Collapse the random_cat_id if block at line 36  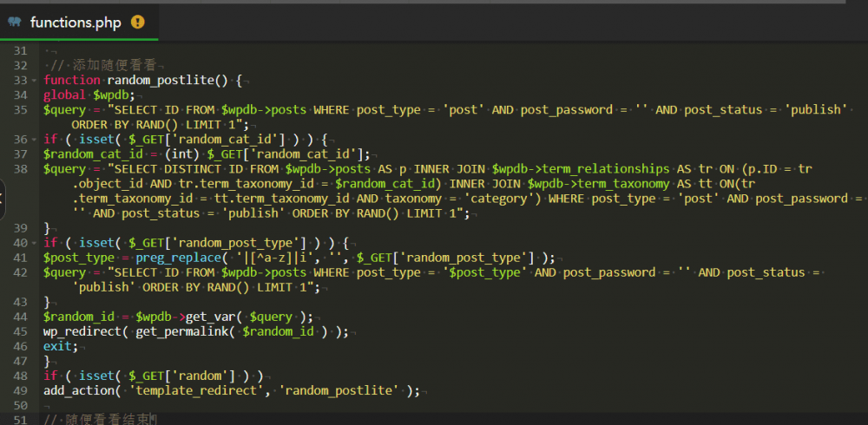35,139
